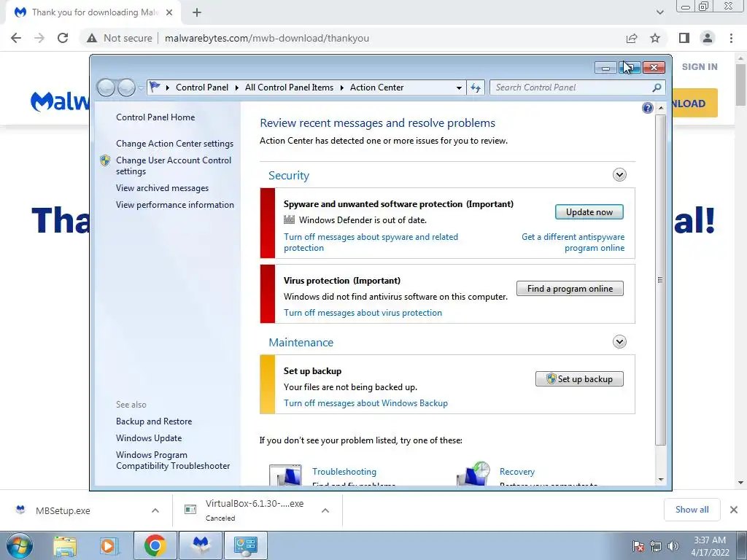747x560 pixels.
Task: Open Control Panel Home
Action: [x=155, y=117]
